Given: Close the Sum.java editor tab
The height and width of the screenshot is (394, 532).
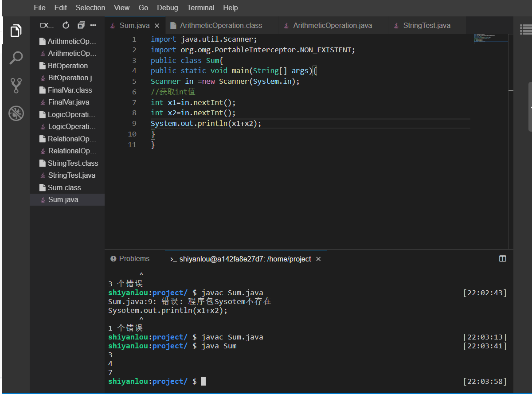Looking at the screenshot, I should tap(157, 26).
